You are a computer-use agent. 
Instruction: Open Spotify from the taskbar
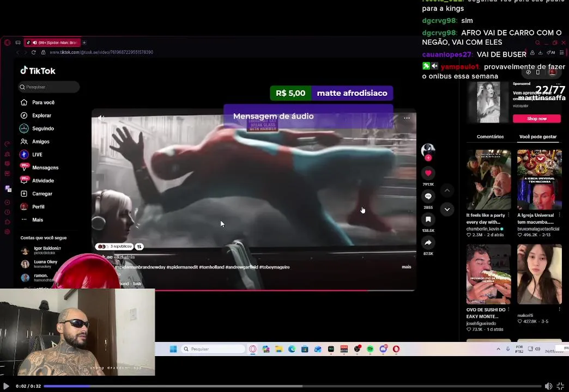click(370, 349)
